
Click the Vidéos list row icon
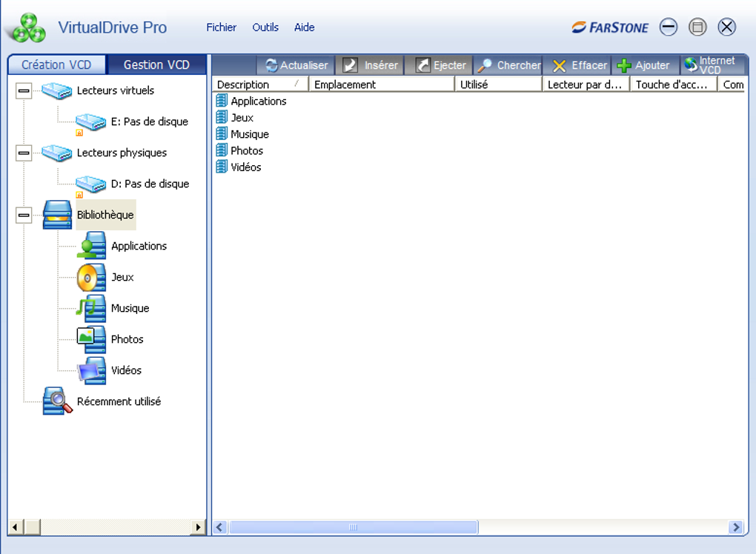[222, 167]
